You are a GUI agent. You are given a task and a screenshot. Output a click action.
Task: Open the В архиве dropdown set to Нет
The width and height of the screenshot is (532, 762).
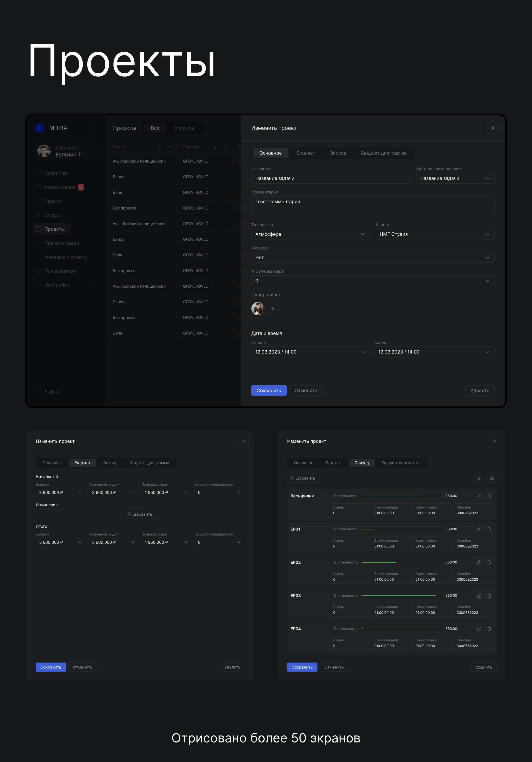[x=372, y=257]
